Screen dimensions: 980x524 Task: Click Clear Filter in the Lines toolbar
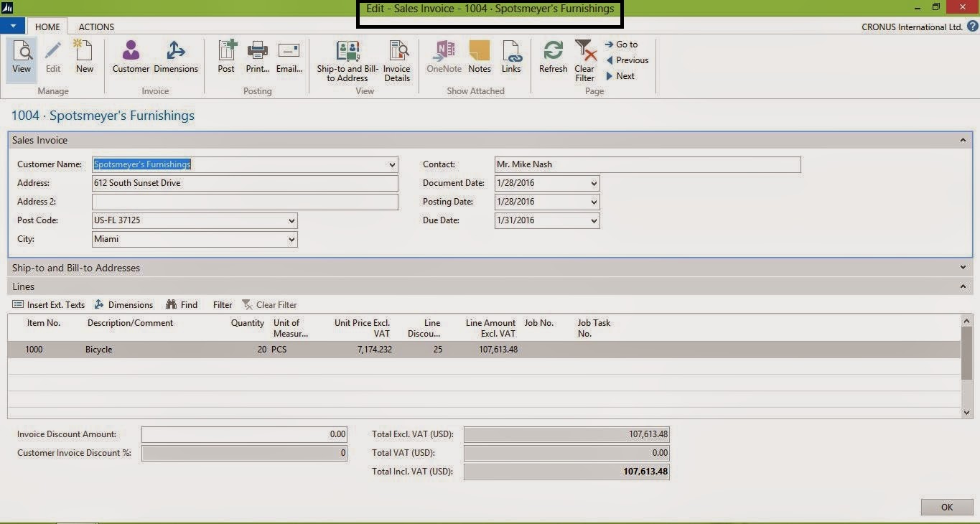point(269,305)
